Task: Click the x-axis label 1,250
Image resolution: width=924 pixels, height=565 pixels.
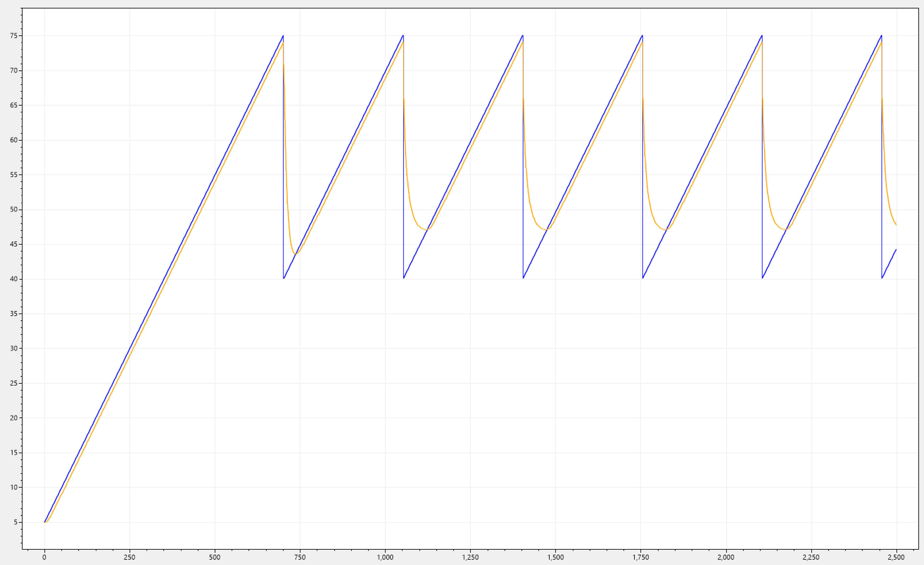Action: 470,557
